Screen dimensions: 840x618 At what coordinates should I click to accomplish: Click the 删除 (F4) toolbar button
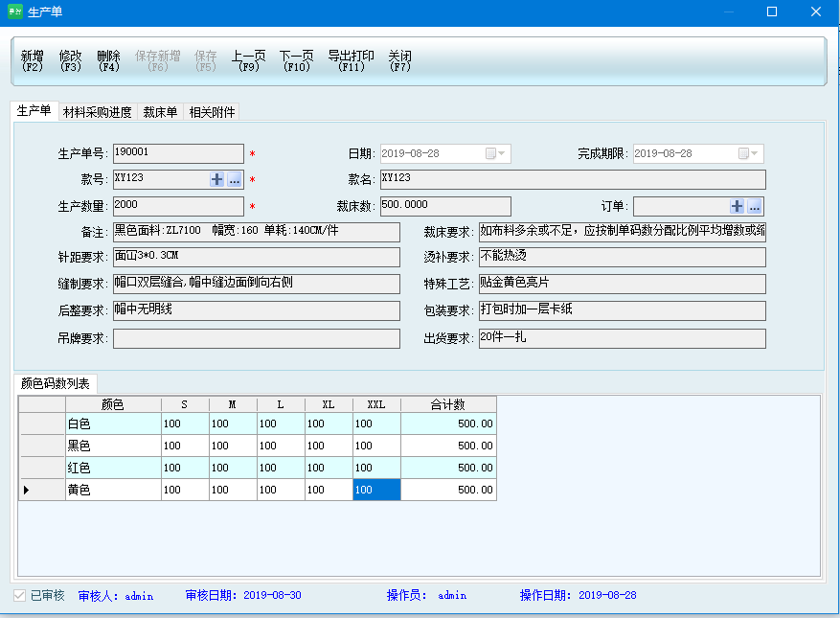[108, 61]
